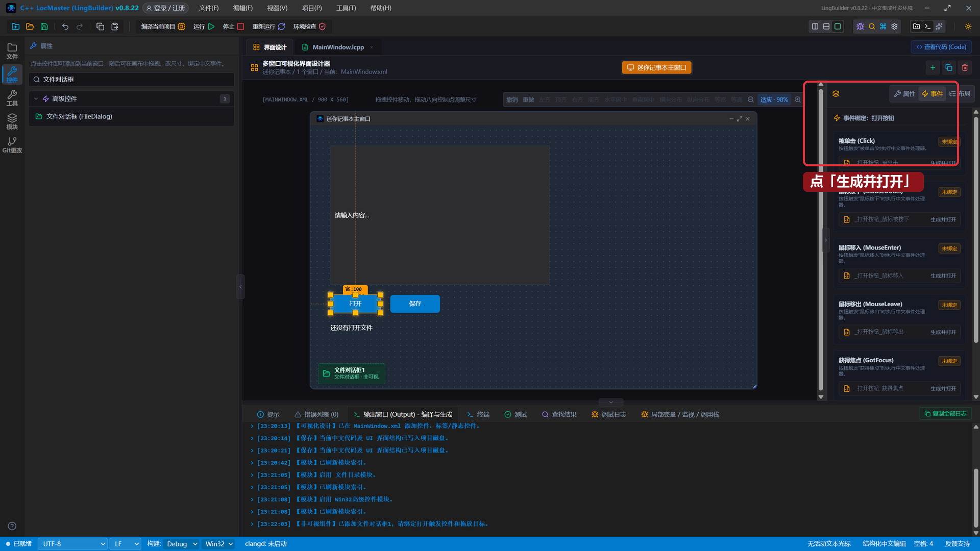Click the zoom-out magnifier on canvas toolbar

(751, 99)
